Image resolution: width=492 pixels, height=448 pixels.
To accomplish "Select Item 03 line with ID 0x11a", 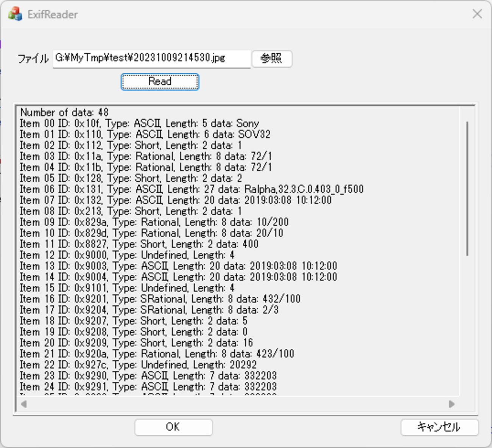I will tap(146, 156).
